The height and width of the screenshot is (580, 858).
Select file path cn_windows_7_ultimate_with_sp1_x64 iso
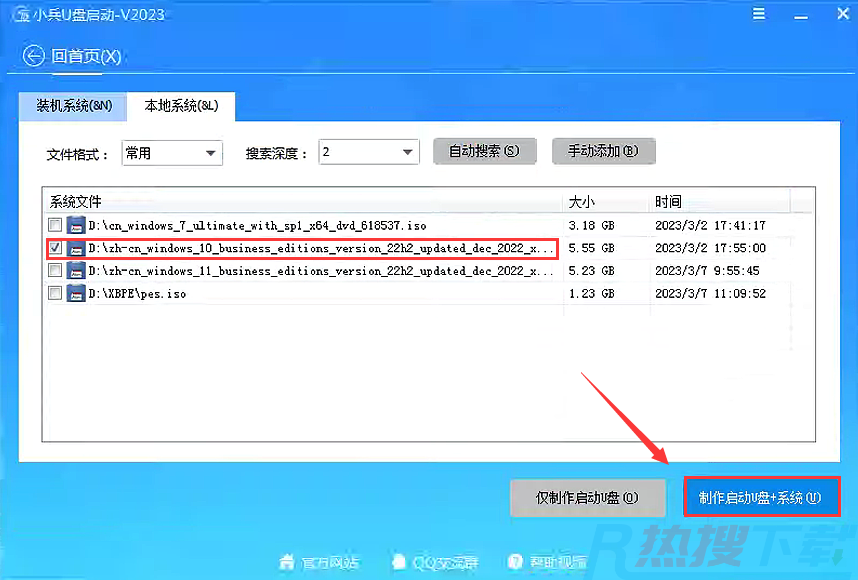(x=257, y=225)
